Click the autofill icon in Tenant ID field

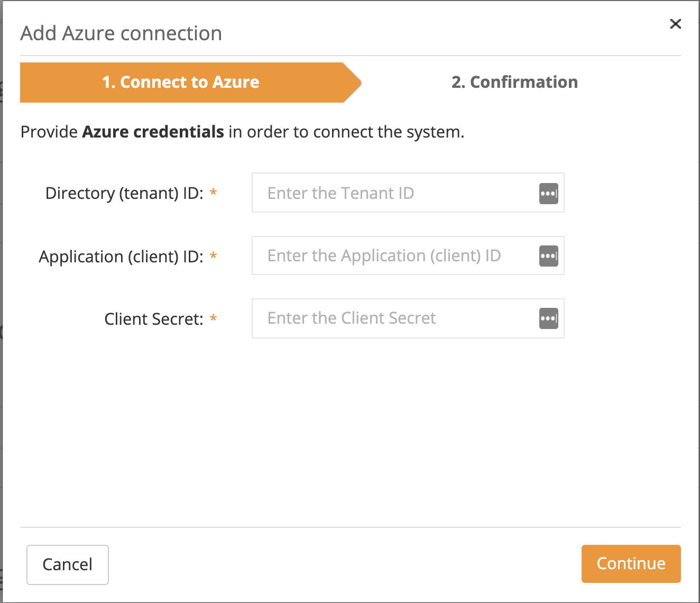coord(548,193)
